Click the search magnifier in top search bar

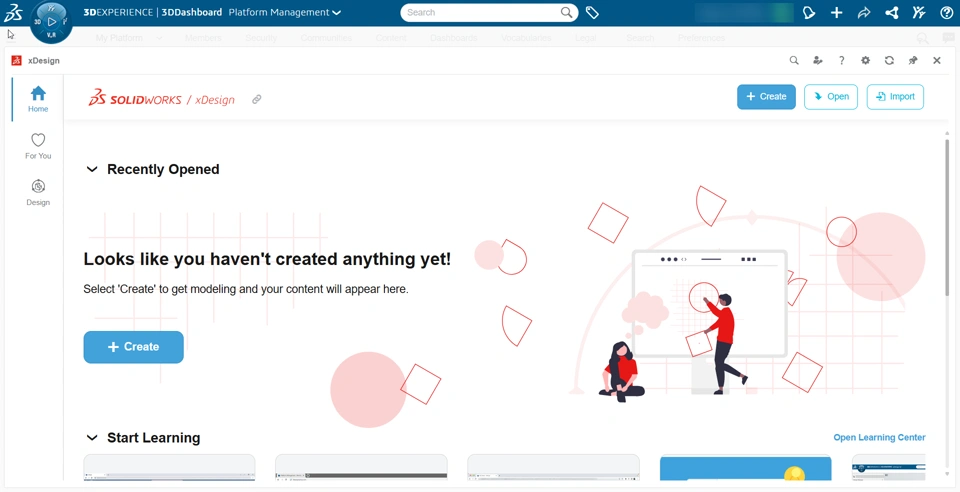pyautogui.click(x=567, y=12)
